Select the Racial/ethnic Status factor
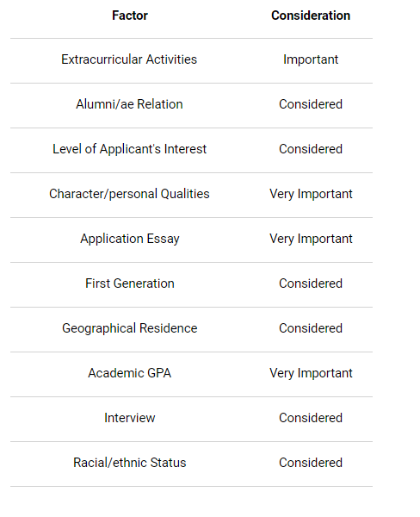The image size is (420, 517). pos(130,463)
